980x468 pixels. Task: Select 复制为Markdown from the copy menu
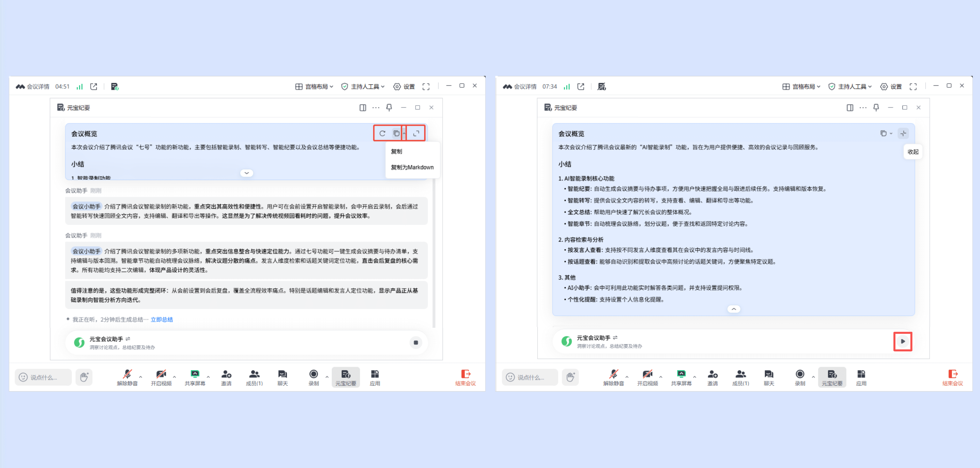pyautogui.click(x=412, y=167)
